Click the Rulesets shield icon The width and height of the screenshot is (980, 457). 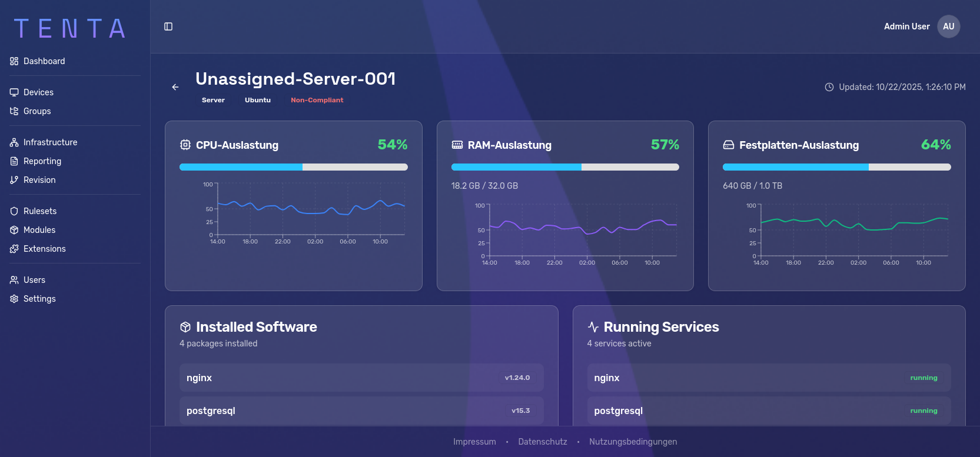[14, 211]
